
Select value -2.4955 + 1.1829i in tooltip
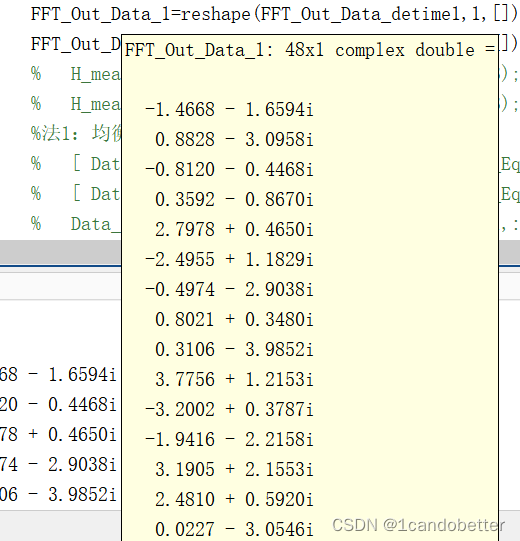[x=229, y=260]
